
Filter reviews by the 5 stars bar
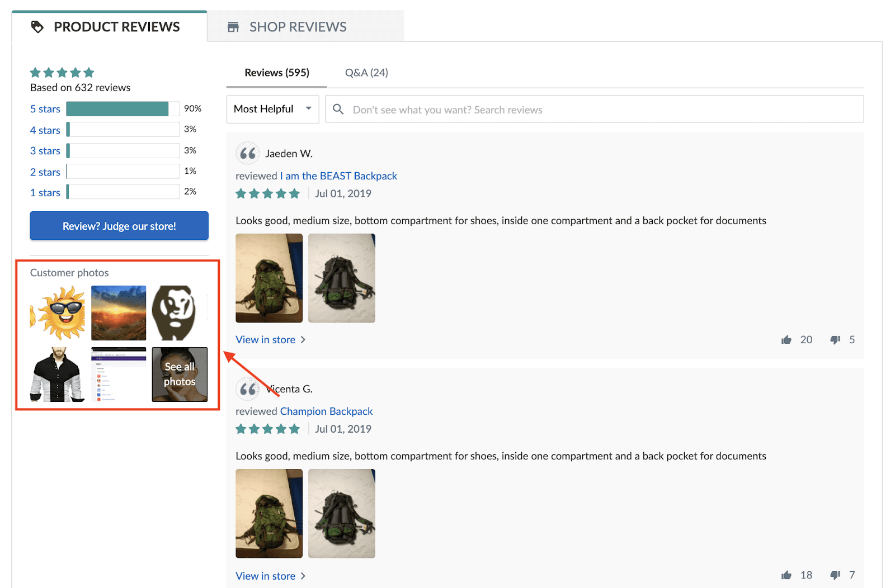coord(117,109)
